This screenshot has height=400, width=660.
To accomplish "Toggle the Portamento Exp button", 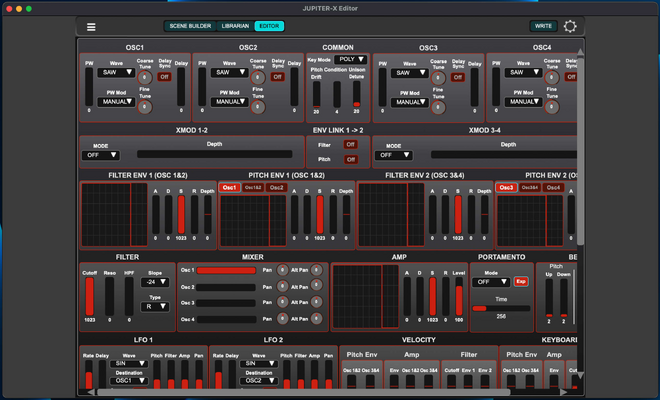I will click(521, 281).
